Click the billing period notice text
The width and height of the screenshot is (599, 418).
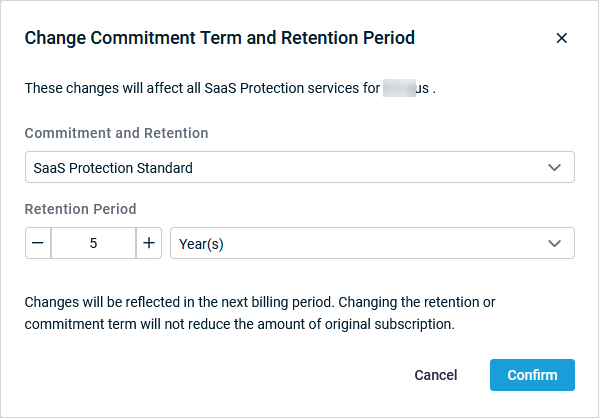click(x=260, y=313)
